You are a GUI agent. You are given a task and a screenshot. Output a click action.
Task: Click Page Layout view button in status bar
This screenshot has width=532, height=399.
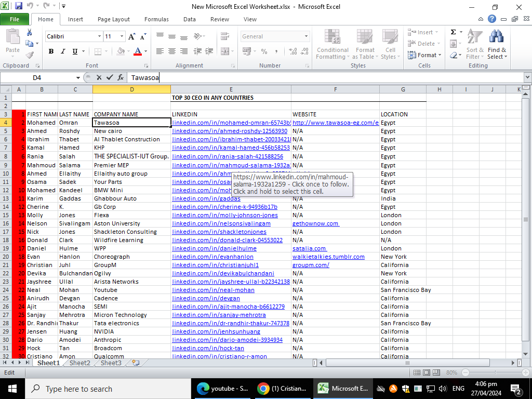(x=427, y=373)
